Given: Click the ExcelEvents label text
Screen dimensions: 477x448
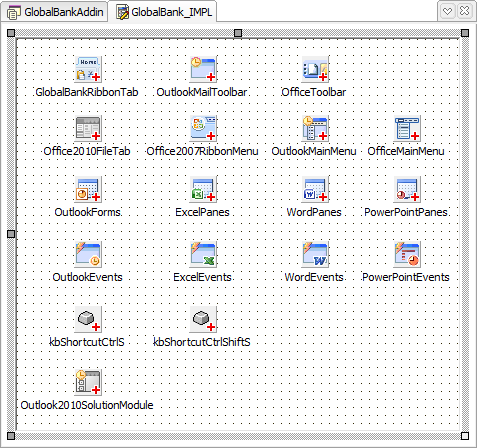Looking at the screenshot, I should click(202, 277).
